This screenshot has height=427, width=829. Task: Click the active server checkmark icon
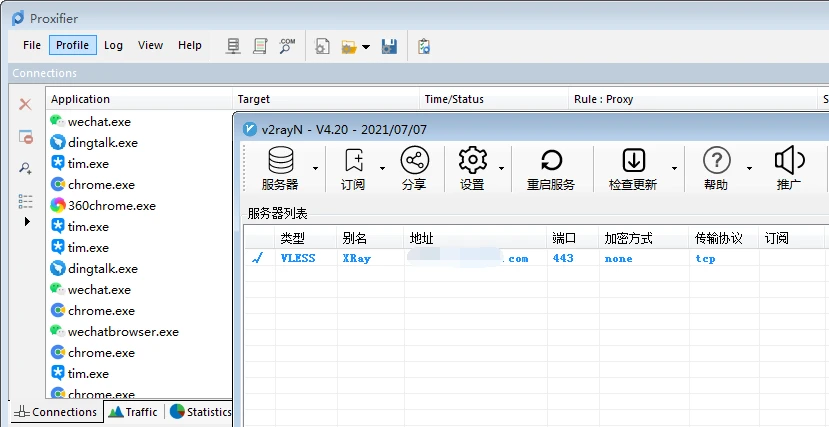[x=257, y=258]
